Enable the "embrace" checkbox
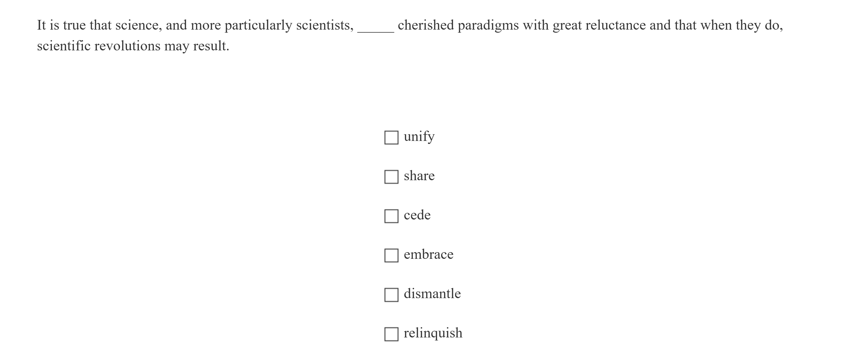868x351 pixels. coord(391,255)
